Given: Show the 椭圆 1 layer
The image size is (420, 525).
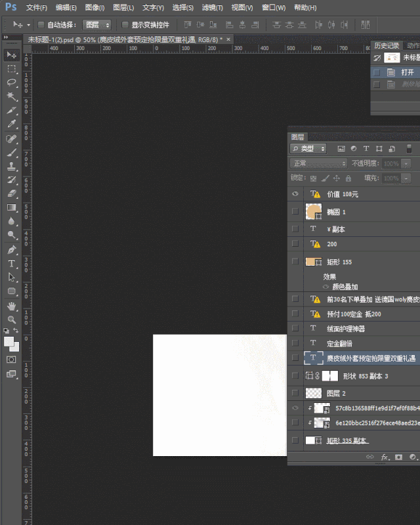Looking at the screenshot, I should coord(295,211).
